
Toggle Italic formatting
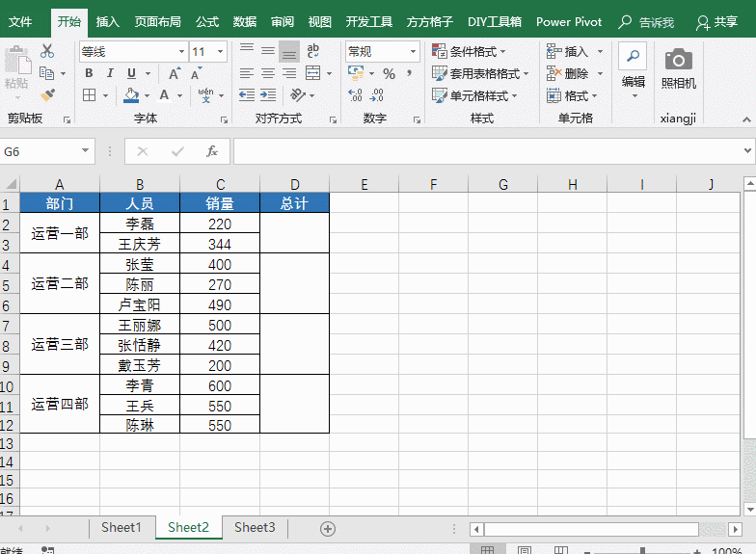[110, 73]
